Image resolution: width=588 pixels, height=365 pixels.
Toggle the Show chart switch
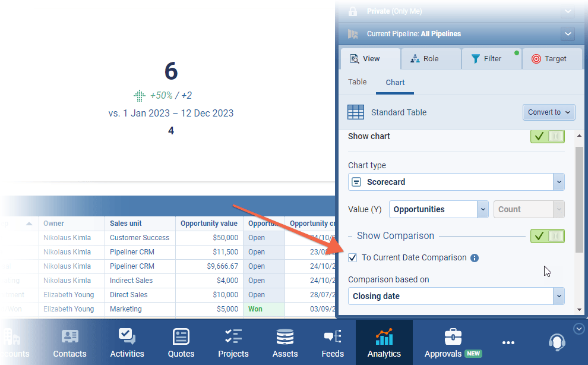point(547,136)
